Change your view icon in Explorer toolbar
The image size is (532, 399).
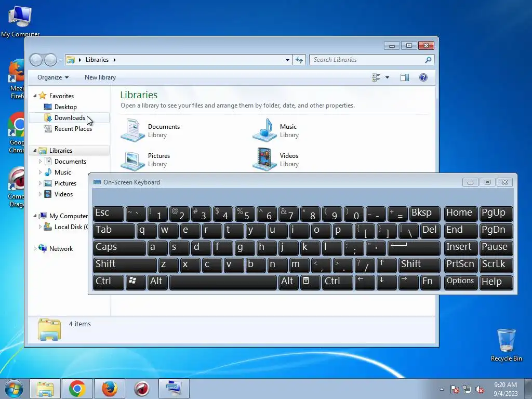coord(376,77)
